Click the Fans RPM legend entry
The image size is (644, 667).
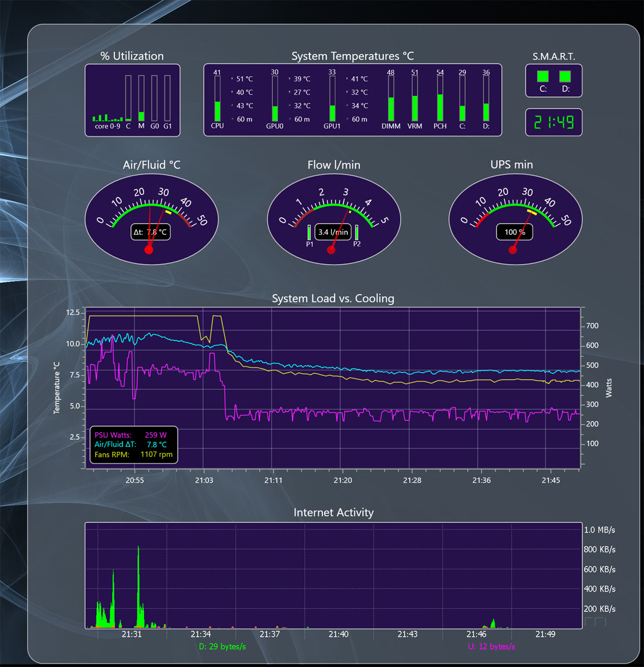point(134,454)
